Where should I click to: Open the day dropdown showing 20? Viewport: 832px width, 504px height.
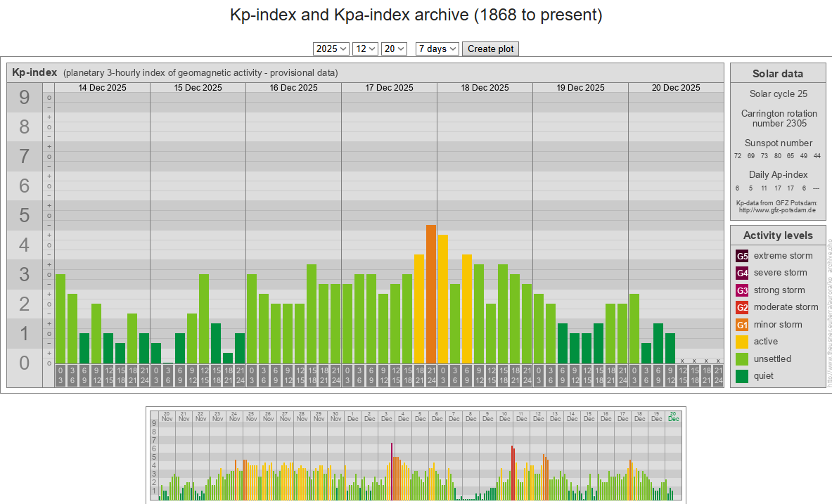[x=394, y=49]
